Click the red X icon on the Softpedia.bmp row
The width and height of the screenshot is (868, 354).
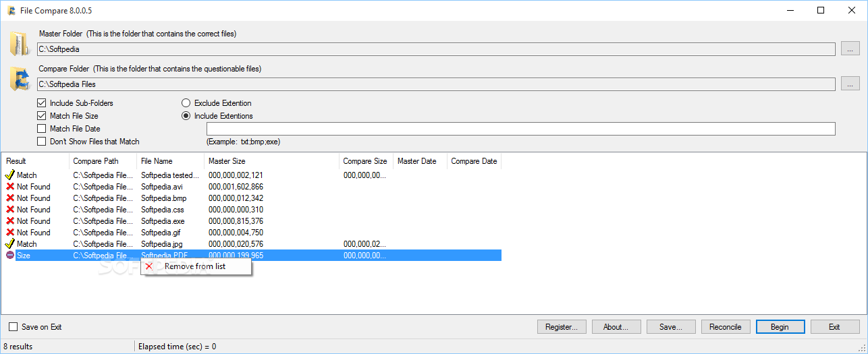coord(10,198)
